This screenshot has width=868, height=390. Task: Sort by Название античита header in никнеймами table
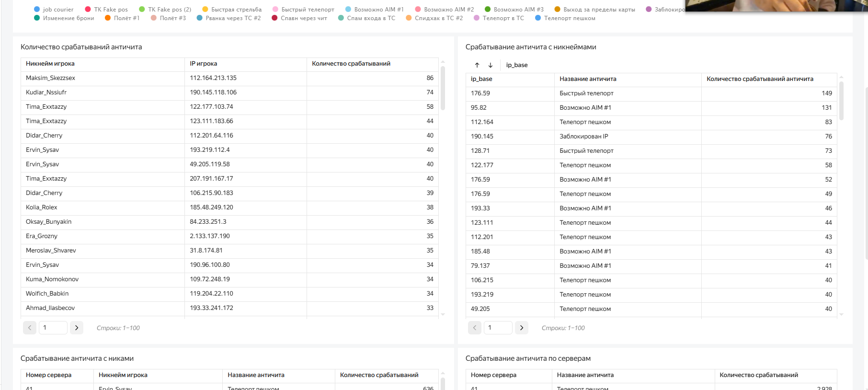588,79
